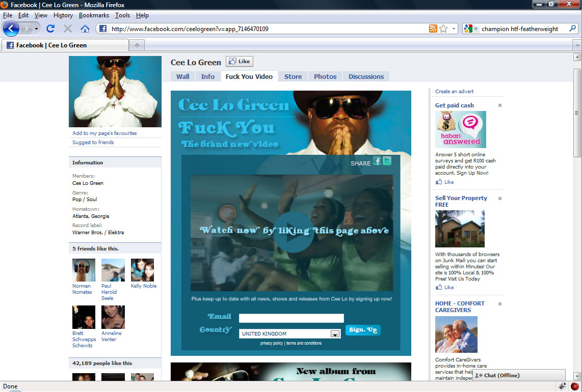Expand the Country dropdown showing United Kingdom

pos(335,334)
